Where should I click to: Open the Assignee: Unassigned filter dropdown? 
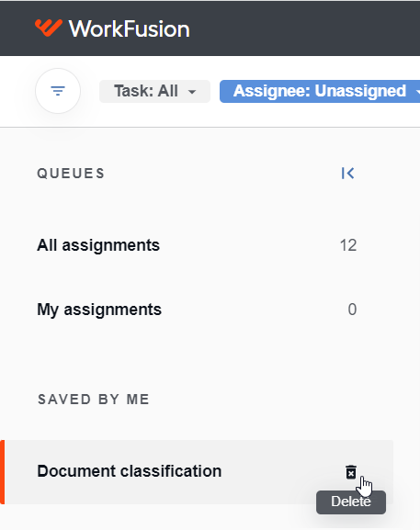[x=320, y=91]
